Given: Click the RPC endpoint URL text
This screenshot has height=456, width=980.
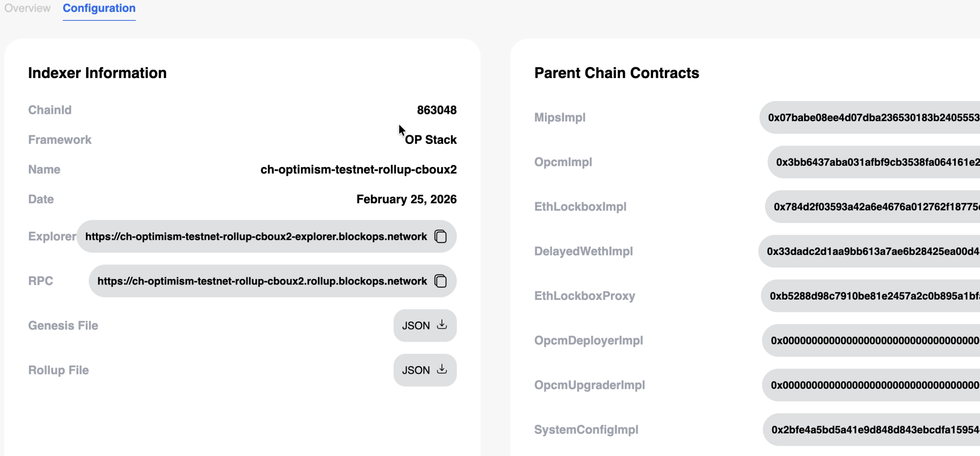Looking at the screenshot, I should click(262, 281).
